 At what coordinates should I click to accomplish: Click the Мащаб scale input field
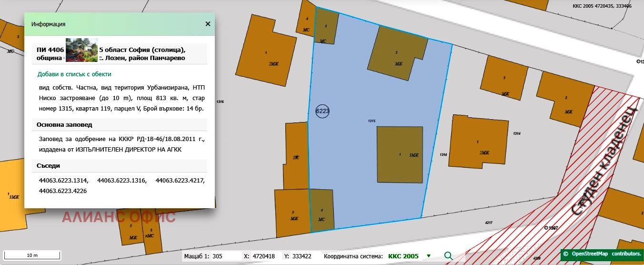coord(226,256)
